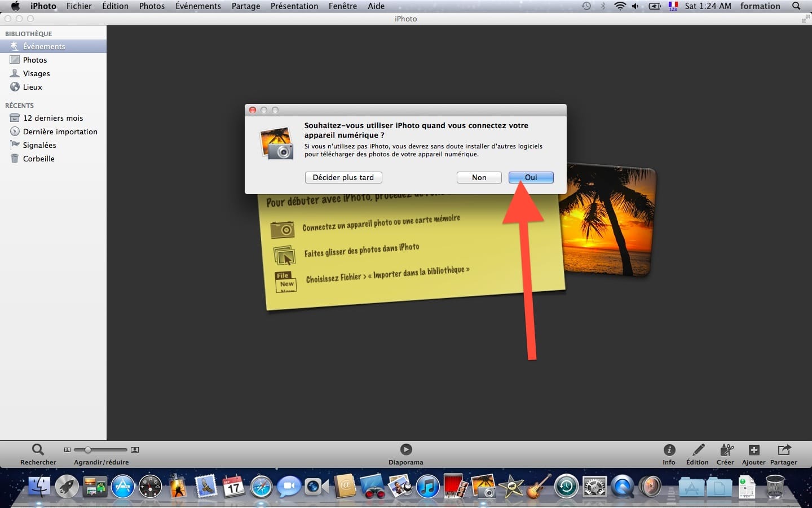
Task: Open the Photos menu in the menu bar
Action: pyautogui.click(x=152, y=6)
